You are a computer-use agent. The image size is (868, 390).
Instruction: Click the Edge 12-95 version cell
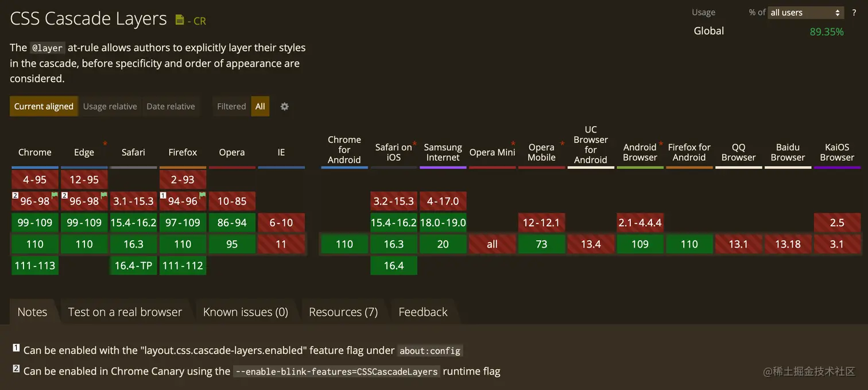84,180
